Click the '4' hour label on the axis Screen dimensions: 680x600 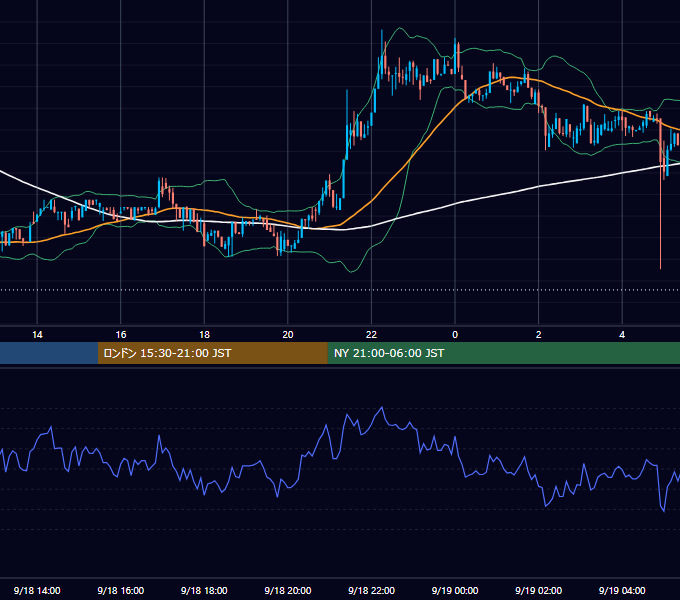(x=622, y=335)
